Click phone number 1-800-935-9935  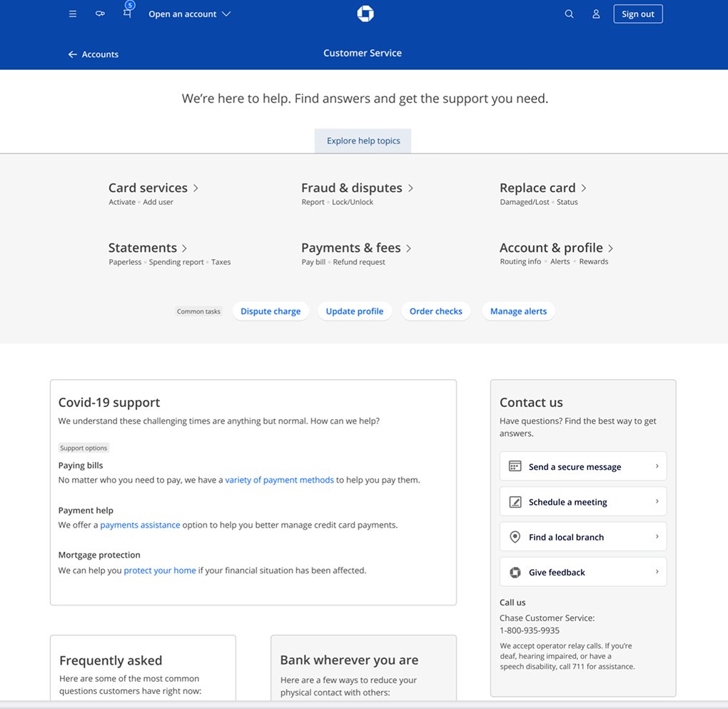pos(530,630)
